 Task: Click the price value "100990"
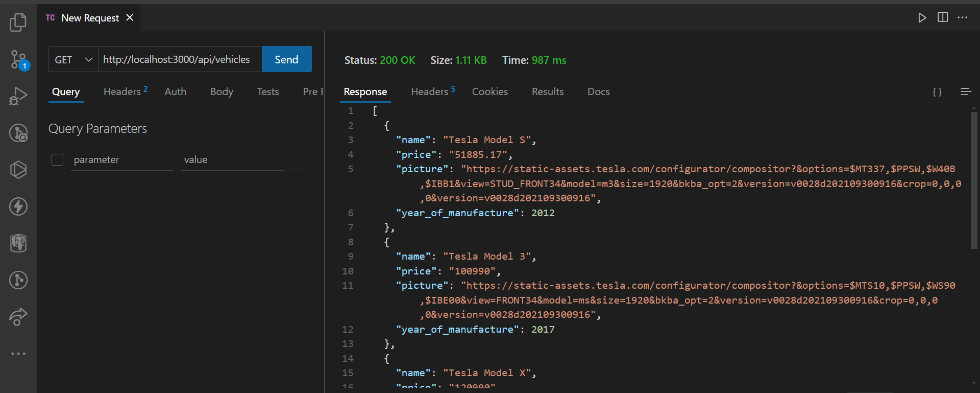[473, 271]
